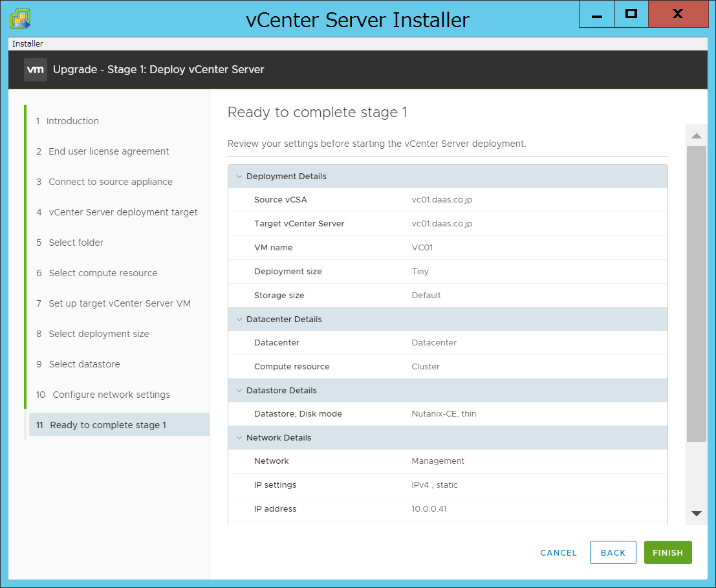The height and width of the screenshot is (588, 716).
Task: Click the Finish button
Action: 667,552
